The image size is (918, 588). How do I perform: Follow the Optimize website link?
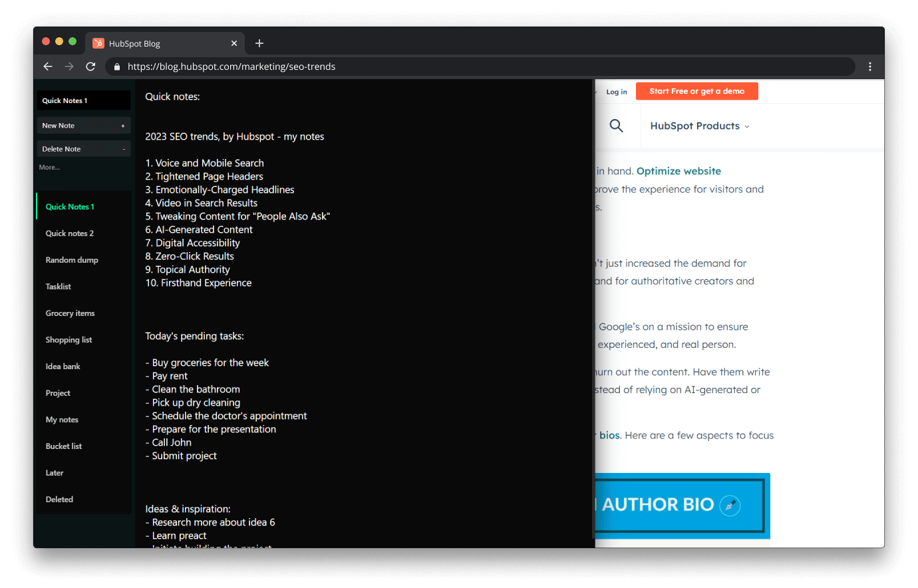[x=679, y=171]
